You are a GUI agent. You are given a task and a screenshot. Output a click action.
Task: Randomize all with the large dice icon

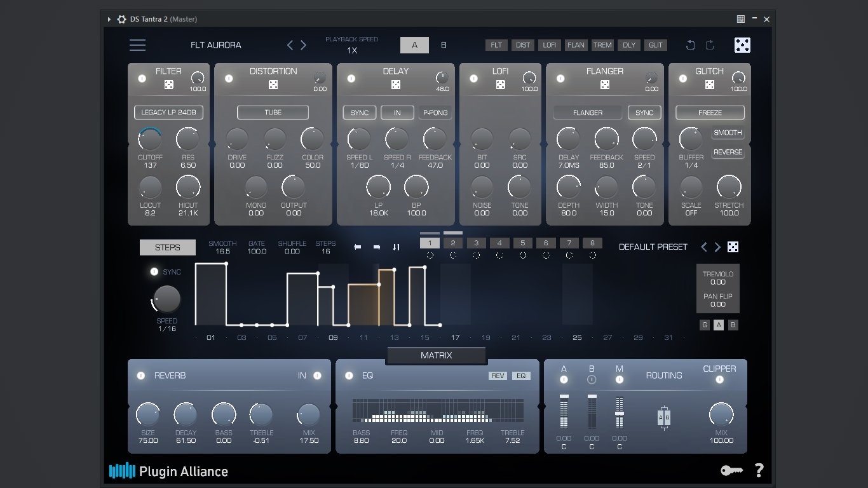click(742, 45)
